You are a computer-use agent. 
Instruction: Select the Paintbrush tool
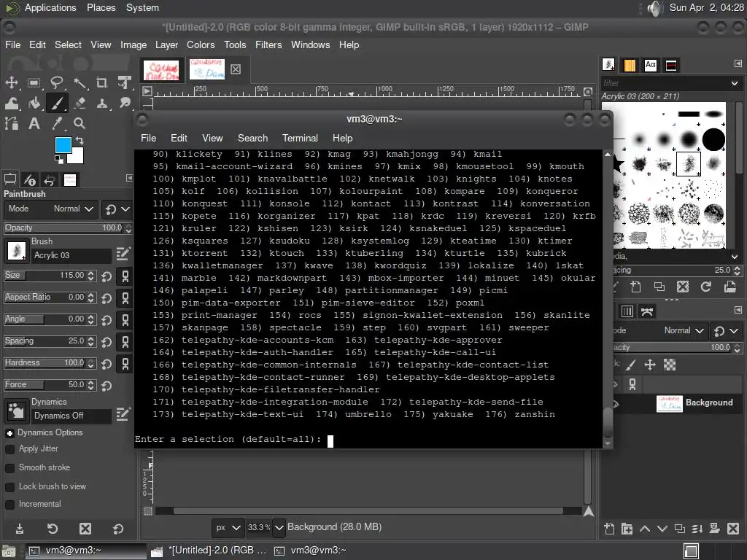click(x=57, y=103)
